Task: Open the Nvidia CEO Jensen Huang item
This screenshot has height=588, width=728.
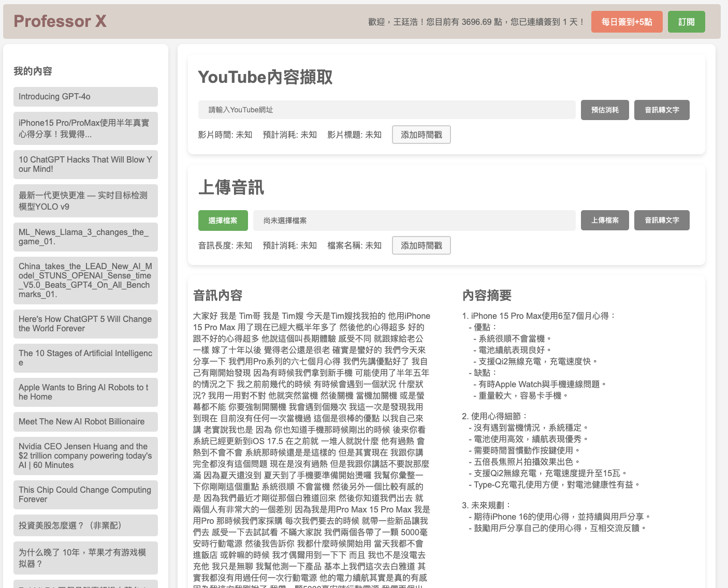Action: tap(85, 455)
